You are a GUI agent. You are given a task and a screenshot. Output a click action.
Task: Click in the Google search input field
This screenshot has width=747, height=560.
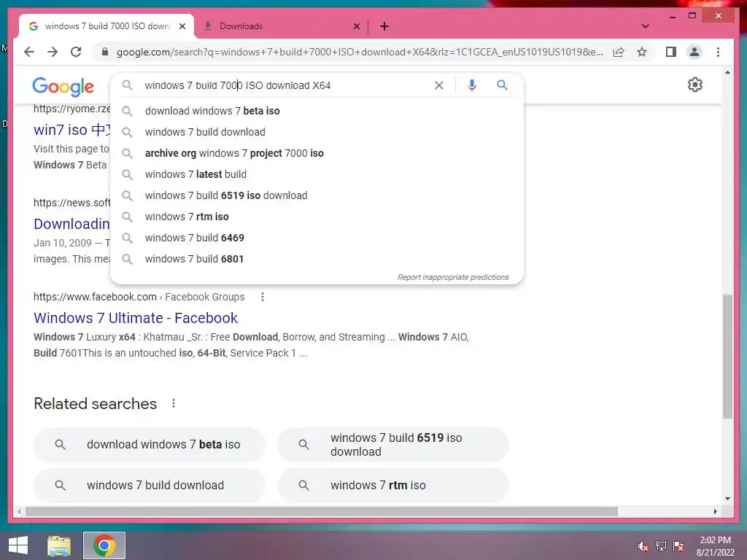click(x=286, y=85)
